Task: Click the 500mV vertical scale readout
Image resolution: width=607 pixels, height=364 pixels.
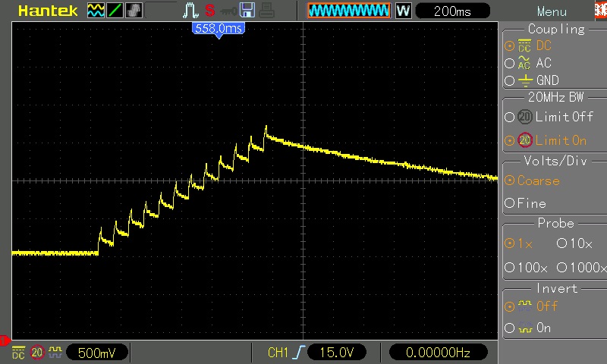Action: coord(96,353)
